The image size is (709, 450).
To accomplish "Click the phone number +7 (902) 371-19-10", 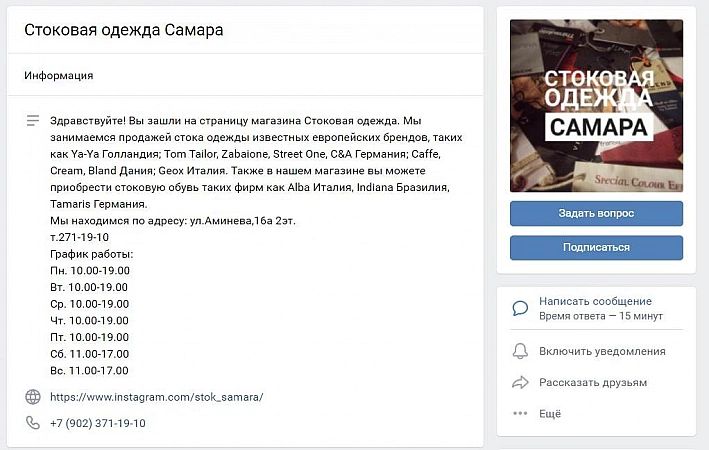I will (98, 423).
